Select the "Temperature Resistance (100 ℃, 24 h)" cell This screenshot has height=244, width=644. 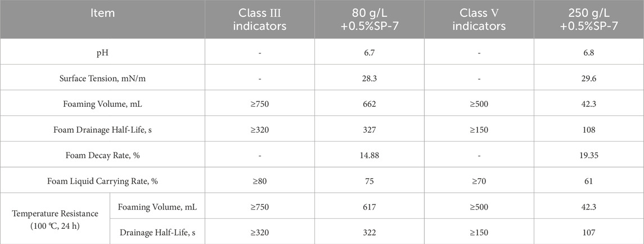coord(55,219)
